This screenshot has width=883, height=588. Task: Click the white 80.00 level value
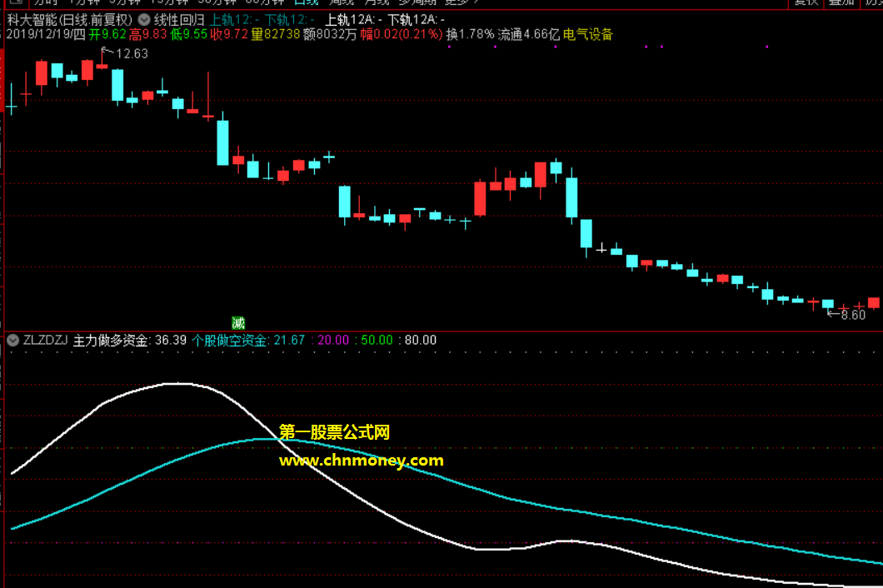pos(420,340)
